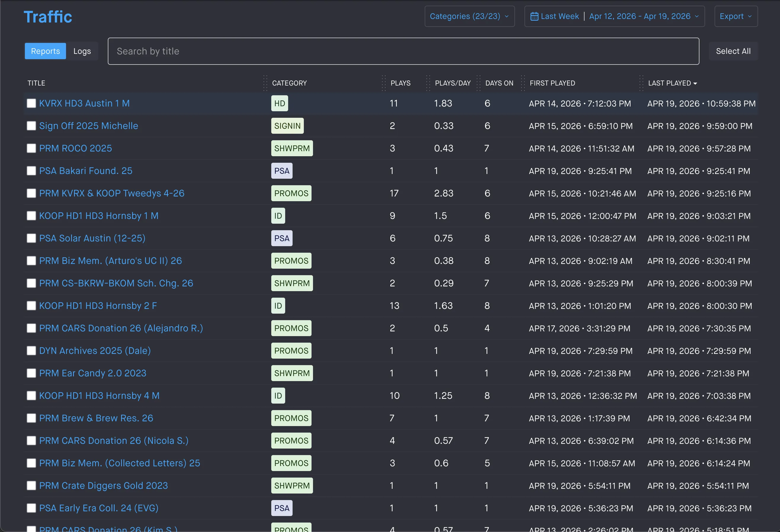Click the ID badge on Hornsby 1 M row

(x=278, y=216)
